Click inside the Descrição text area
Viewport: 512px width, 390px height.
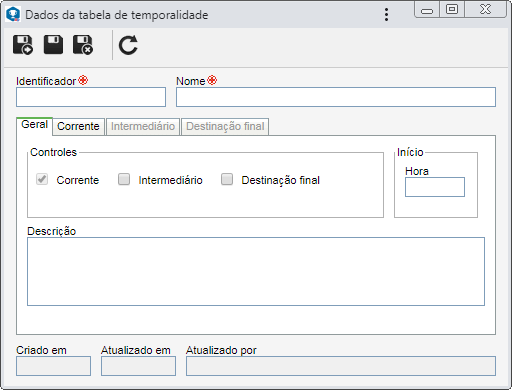click(x=256, y=271)
